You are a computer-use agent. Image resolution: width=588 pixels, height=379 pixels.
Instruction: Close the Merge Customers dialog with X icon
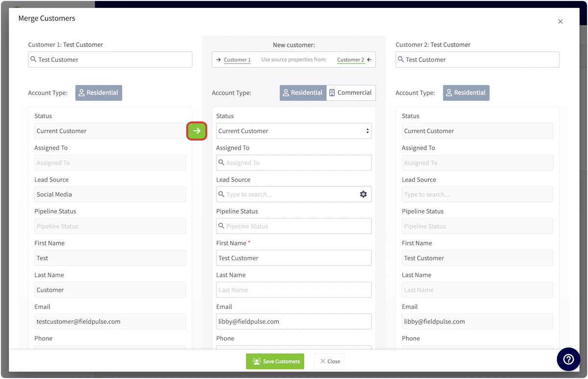coord(561,22)
